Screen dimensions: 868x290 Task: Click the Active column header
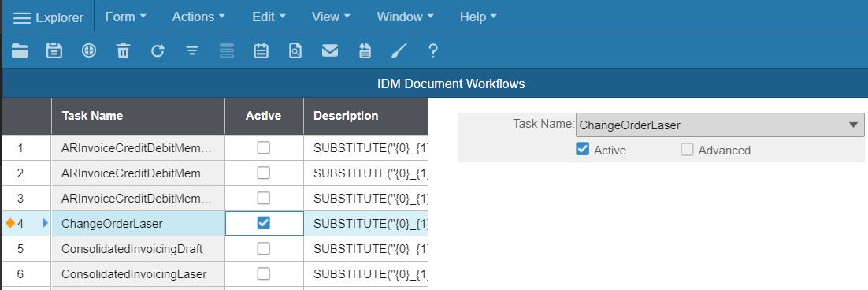pos(264,116)
